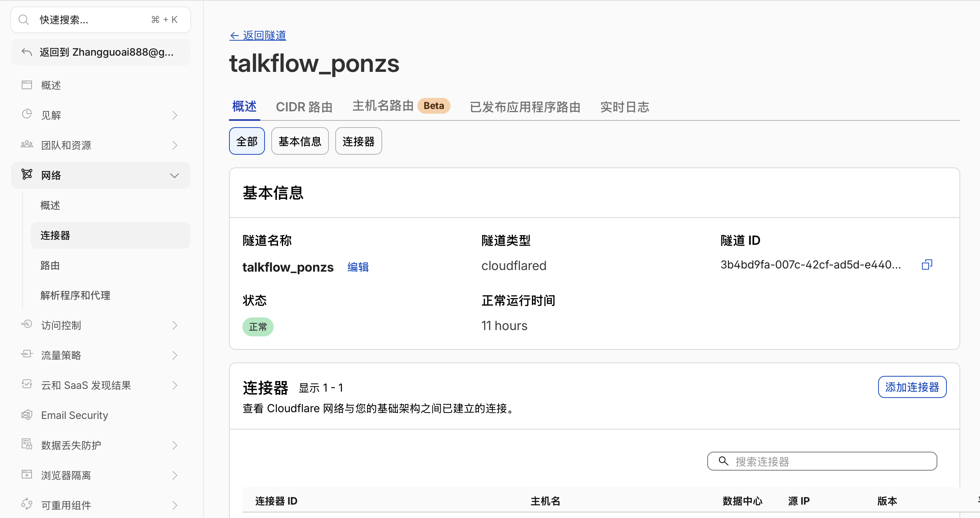The width and height of the screenshot is (980, 518).
Task: Click the tunnel ID value 3b4bd9fa-007c
Action: [811, 265]
